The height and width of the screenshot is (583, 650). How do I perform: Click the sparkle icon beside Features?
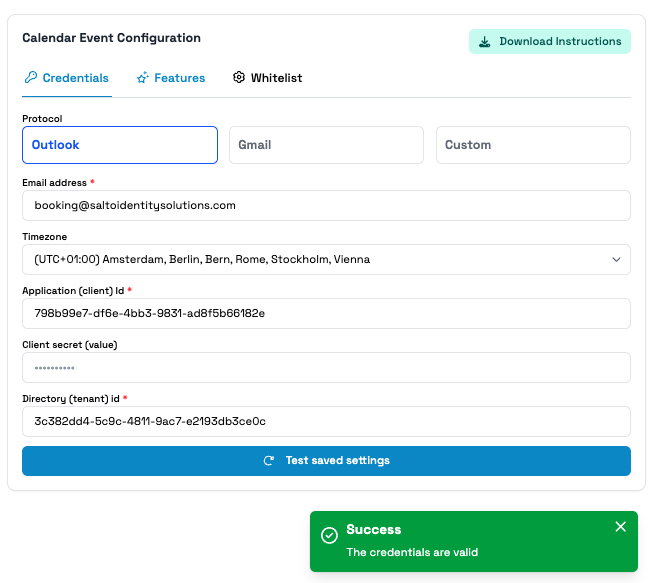143,78
